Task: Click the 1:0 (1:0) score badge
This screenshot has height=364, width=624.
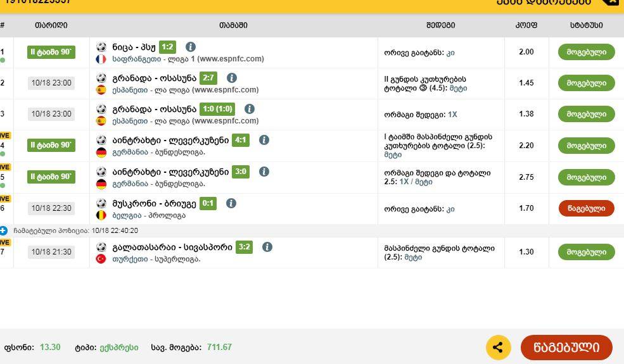Action: click(x=217, y=109)
